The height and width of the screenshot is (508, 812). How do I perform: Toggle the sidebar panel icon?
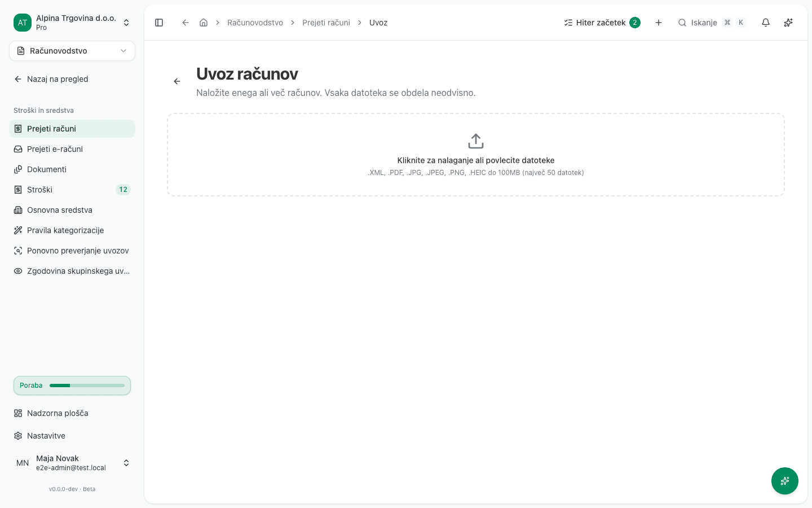coord(159,23)
